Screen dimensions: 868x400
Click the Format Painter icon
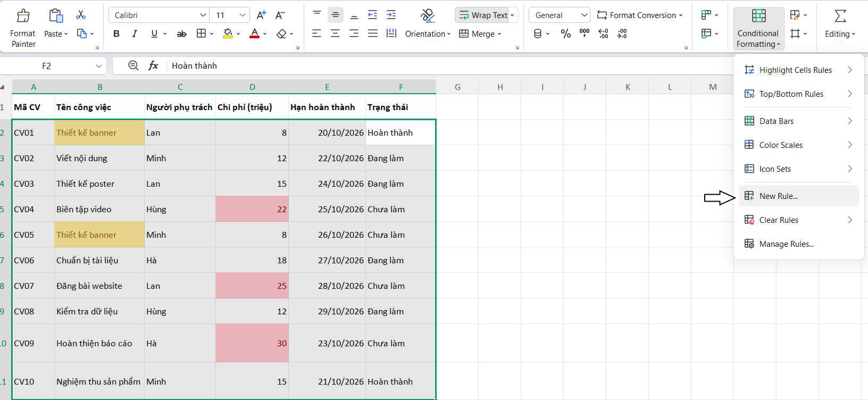23,15
